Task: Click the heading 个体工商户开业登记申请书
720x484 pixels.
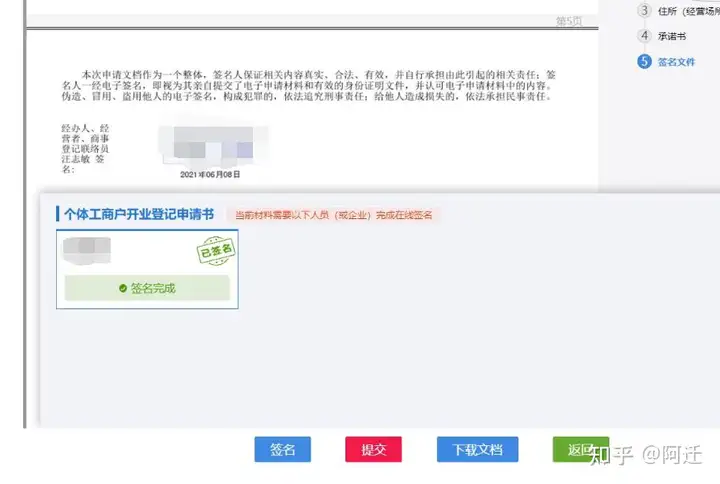Action: [x=139, y=214]
